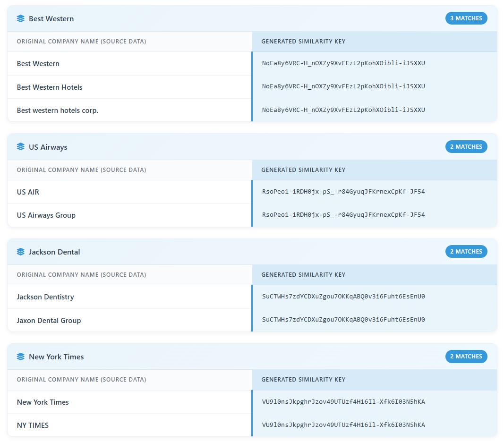This screenshot has width=504, height=442.
Task: Click the 2 MATCHES badge for US Airways
Action: click(x=466, y=146)
